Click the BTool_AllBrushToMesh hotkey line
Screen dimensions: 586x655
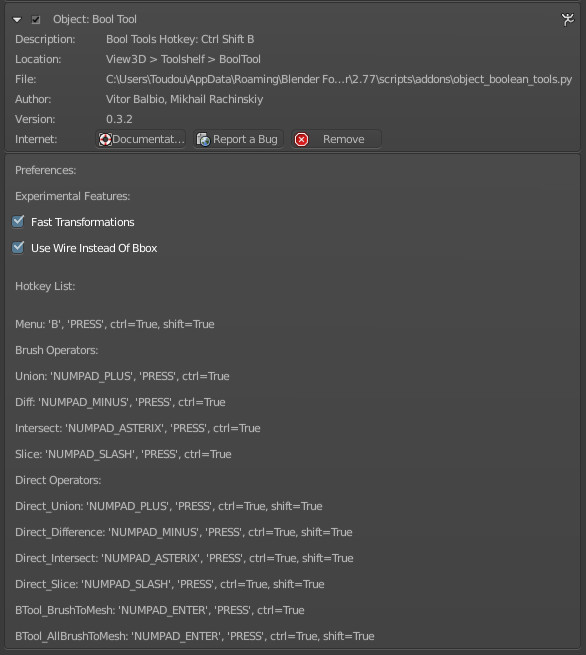point(195,636)
